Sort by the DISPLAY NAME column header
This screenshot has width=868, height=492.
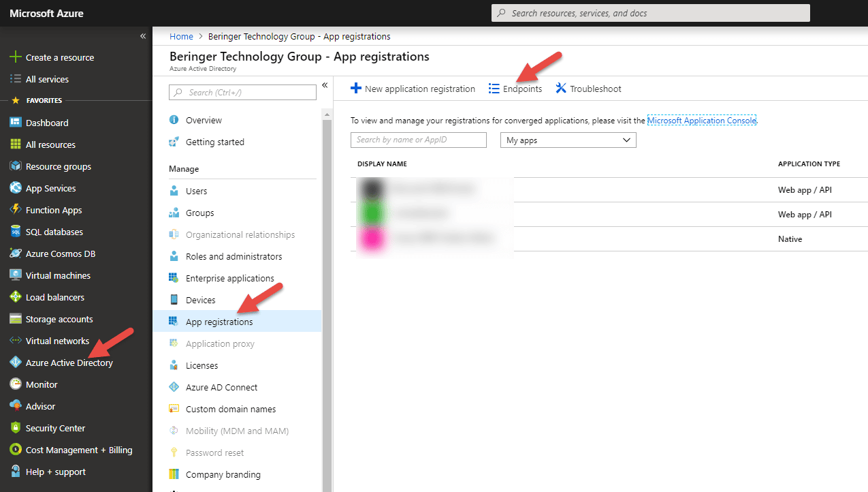[382, 164]
